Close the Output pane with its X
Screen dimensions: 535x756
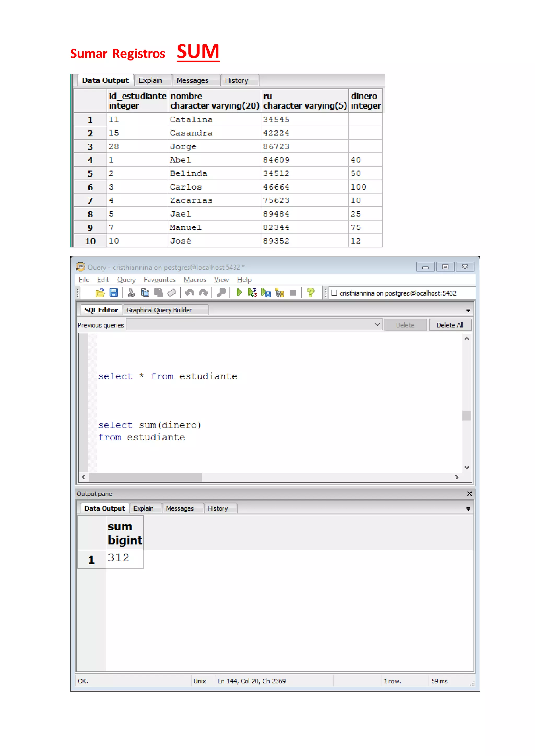tap(469, 494)
